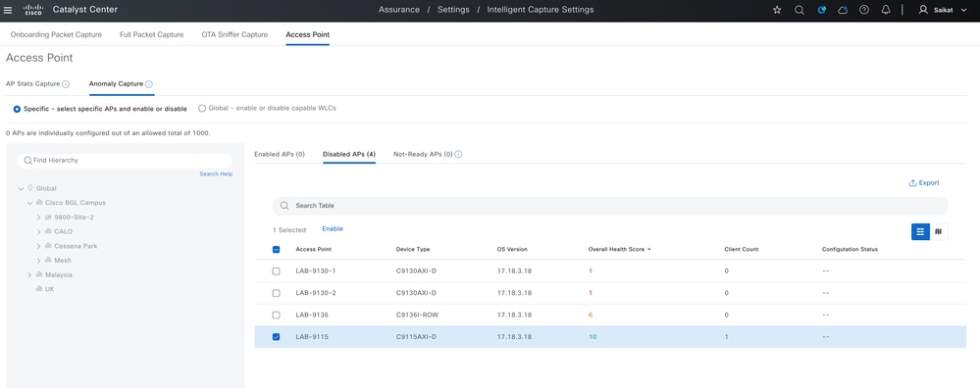
Task: Click the user profile icon for Saikat
Action: pos(923,10)
